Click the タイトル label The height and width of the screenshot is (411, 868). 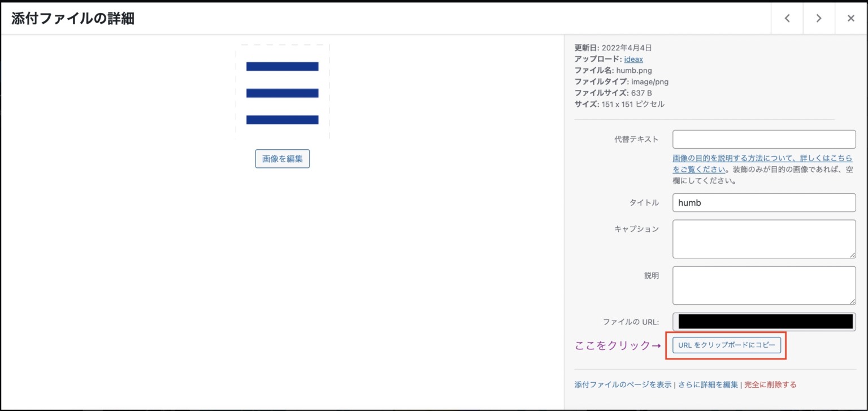click(644, 203)
